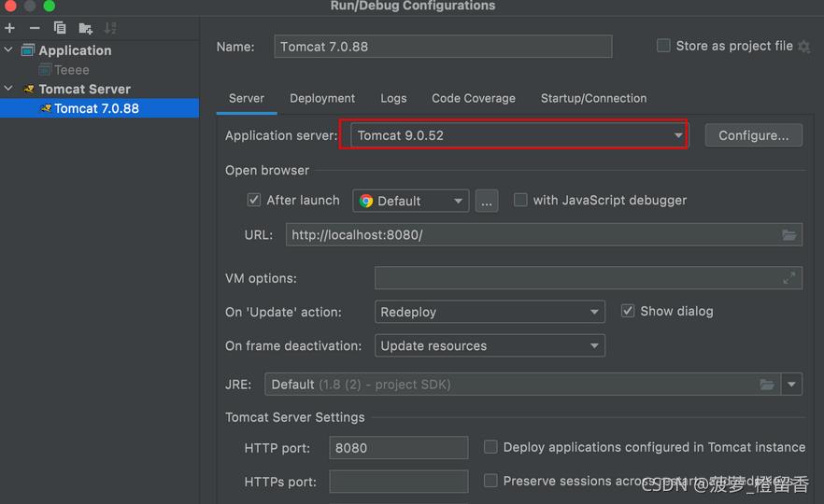
Task: Click the browser ellipsis button
Action: (487, 201)
